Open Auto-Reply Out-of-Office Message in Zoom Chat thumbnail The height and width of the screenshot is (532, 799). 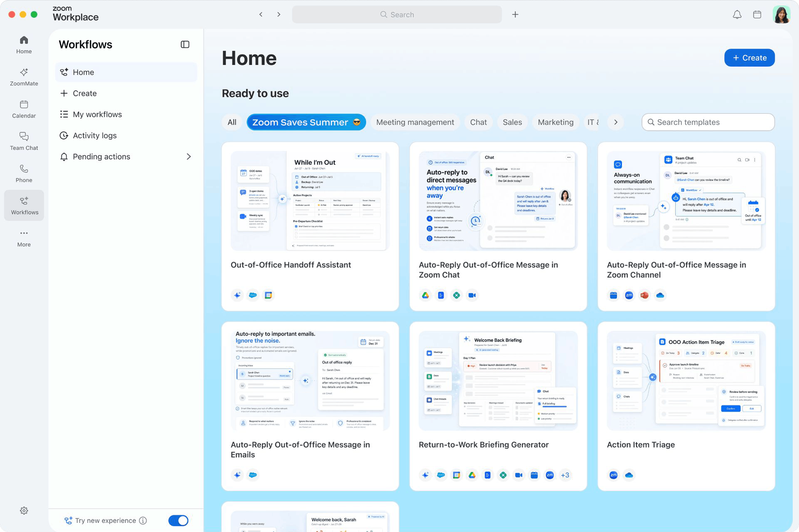[x=498, y=201]
